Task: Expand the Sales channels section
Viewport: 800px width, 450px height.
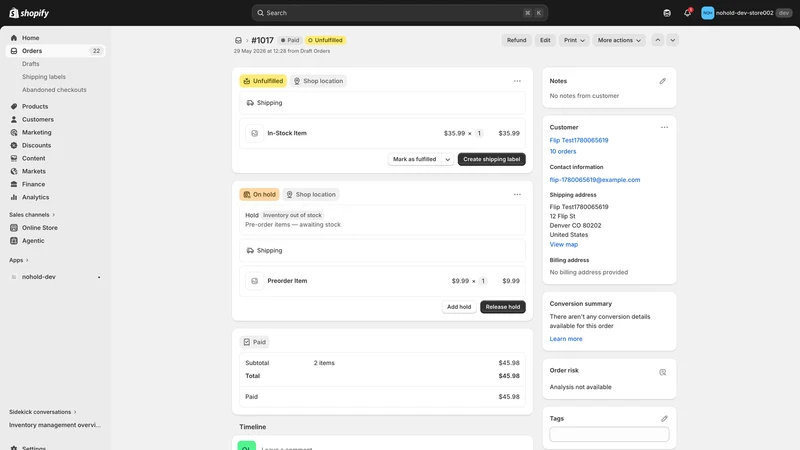Action: tap(32, 215)
